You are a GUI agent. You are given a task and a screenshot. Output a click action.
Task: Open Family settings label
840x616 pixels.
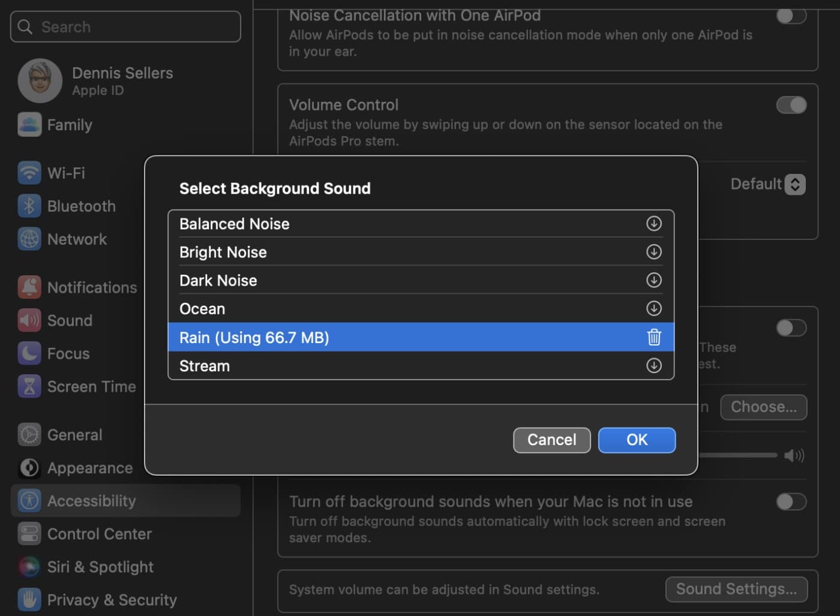(x=70, y=125)
